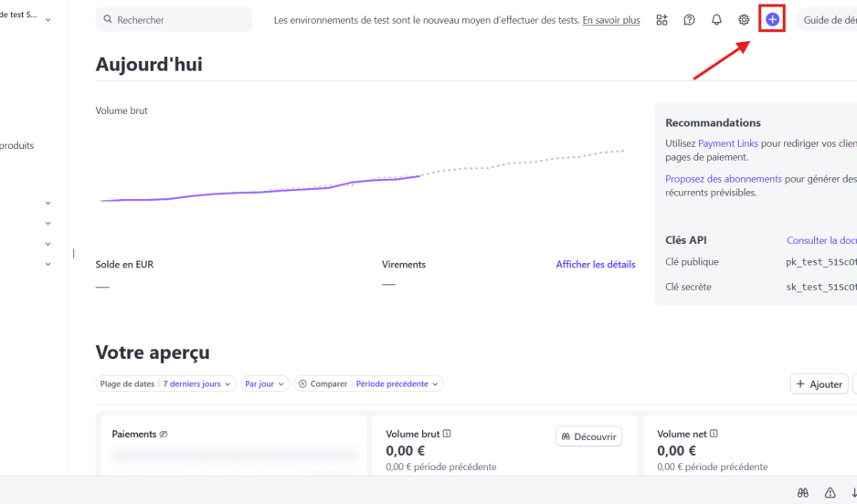Open the settings gear icon
Viewport: 857px width, 504px height.
(x=744, y=19)
